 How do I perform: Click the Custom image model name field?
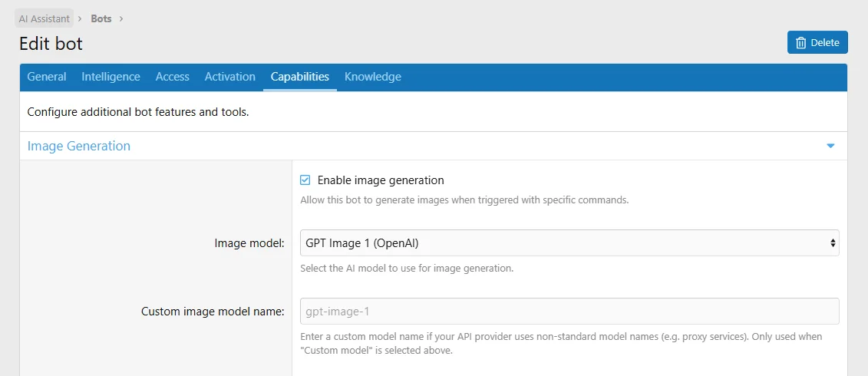pyautogui.click(x=569, y=312)
